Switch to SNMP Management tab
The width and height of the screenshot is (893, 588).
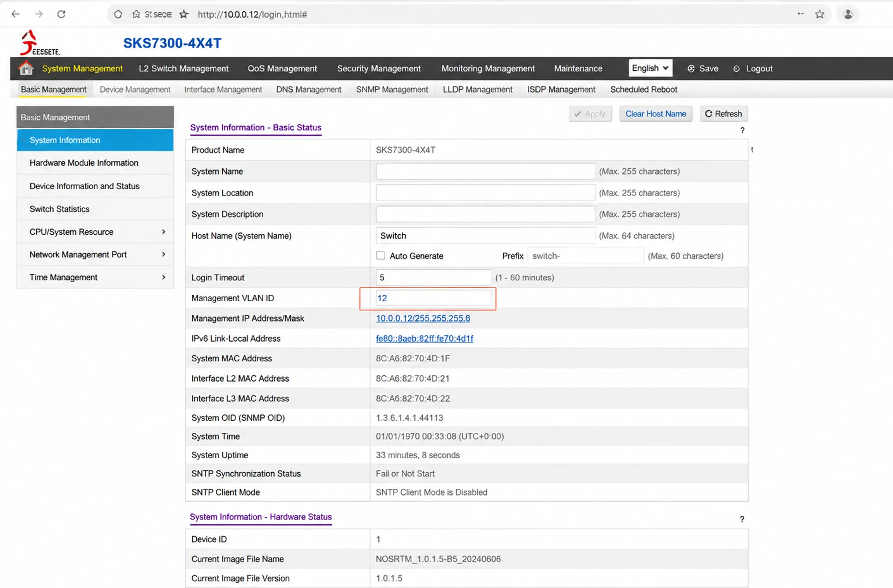392,90
